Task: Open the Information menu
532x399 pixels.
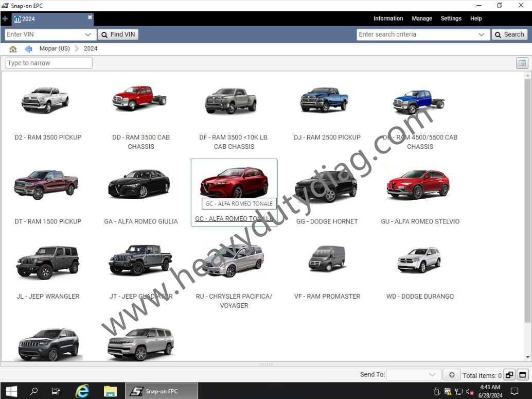Action: [388, 19]
